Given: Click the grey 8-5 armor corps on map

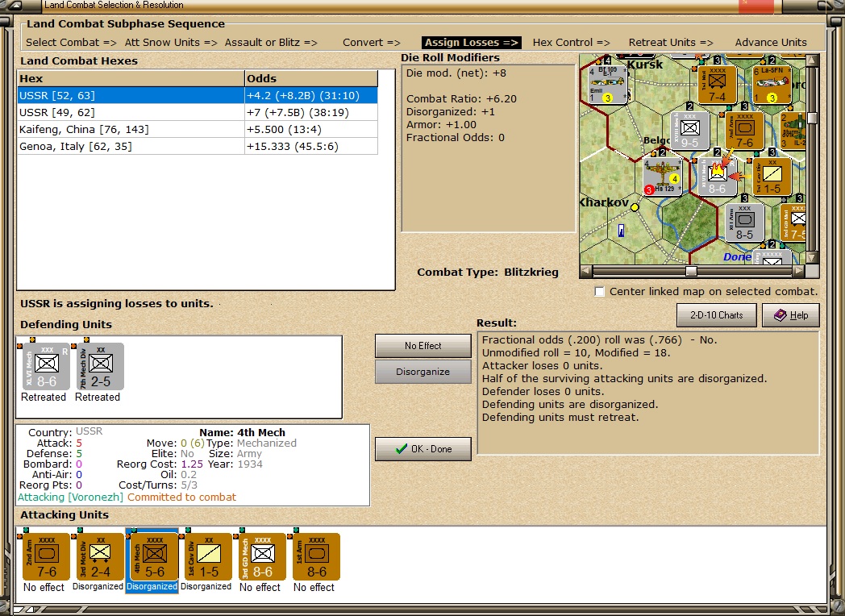Looking at the screenshot, I should (x=744, y=223).
